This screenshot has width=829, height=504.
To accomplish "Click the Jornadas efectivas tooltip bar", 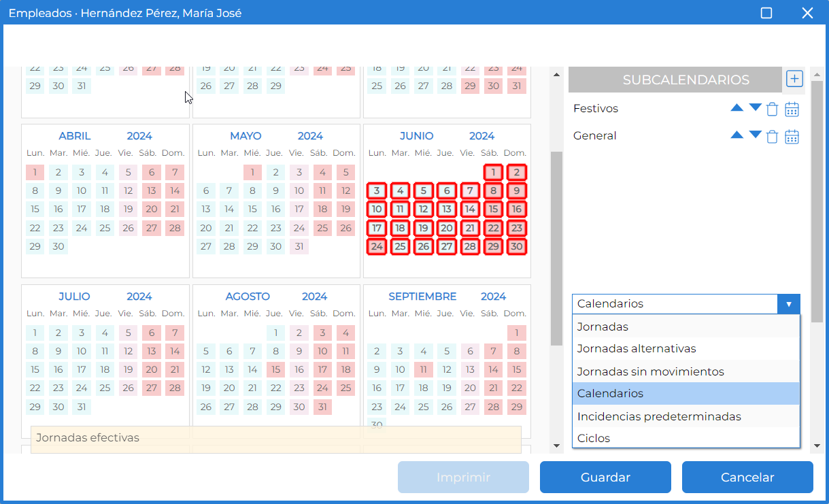I will pos(276,439).
